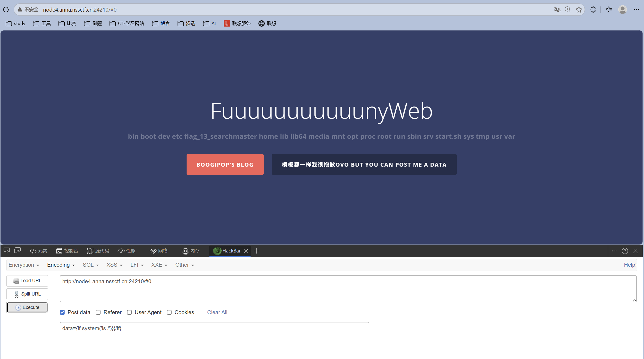This screenshot has height=359, width=644.
Task: Open DevTools help question mark icon
Action: (625, 251)
